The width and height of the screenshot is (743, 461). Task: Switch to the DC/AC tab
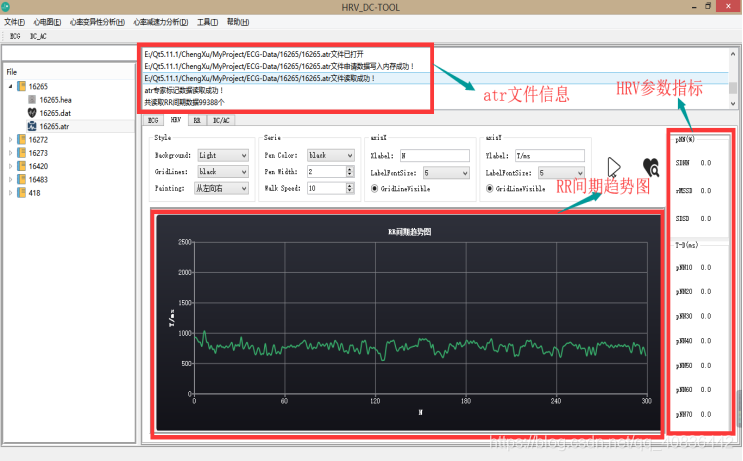pyautogui.click(x=221, y=120)
